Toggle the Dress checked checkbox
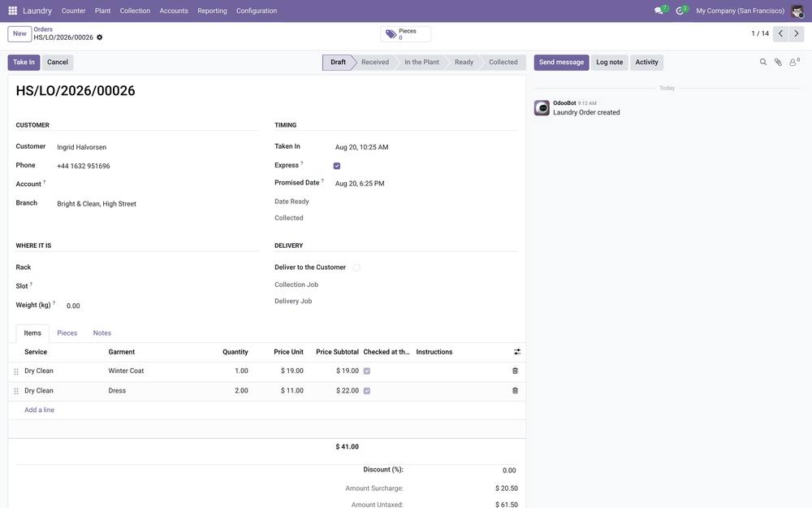The width and height of the screenshot is (812, 508). point(367,391)
